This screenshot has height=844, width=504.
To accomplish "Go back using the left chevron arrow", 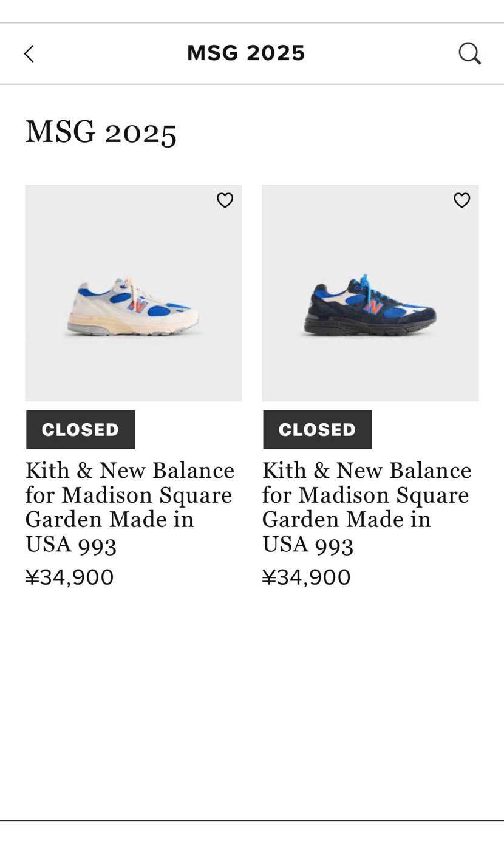I will 29,53.
